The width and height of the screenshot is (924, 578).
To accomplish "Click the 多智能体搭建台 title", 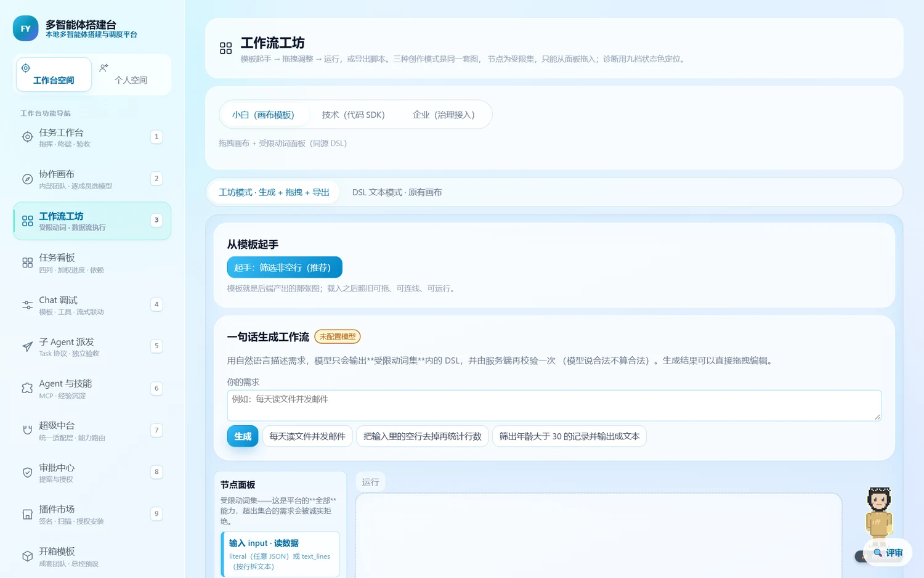I will 81,25.
